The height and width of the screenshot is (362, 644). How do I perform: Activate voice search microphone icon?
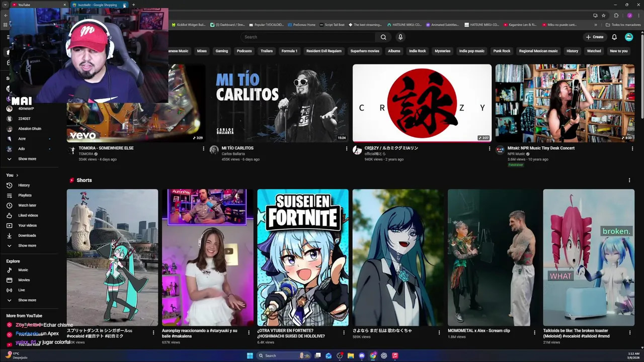[400, 37]
